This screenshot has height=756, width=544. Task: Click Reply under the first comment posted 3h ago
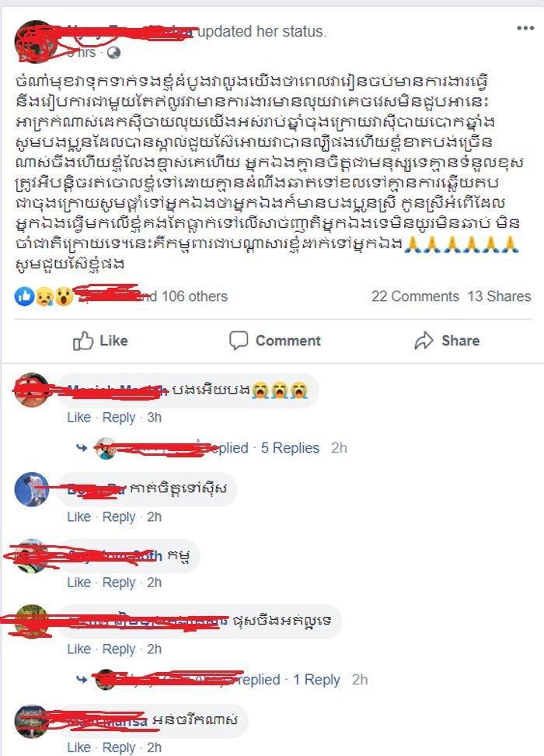[119, 418]
